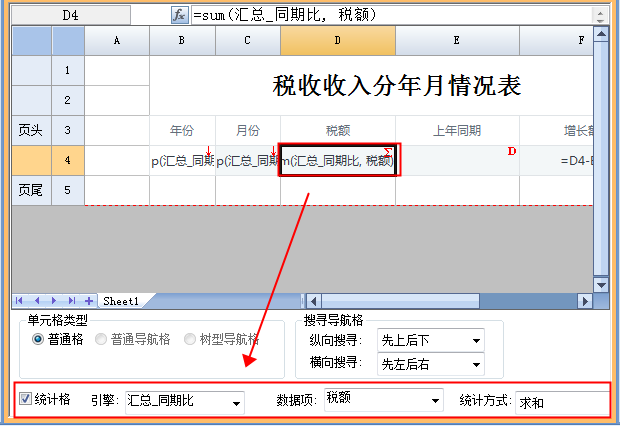Click vertical scrollbar down arrow
The width and height of the screenshot is (620, 426).
click(x=600, y=285)
